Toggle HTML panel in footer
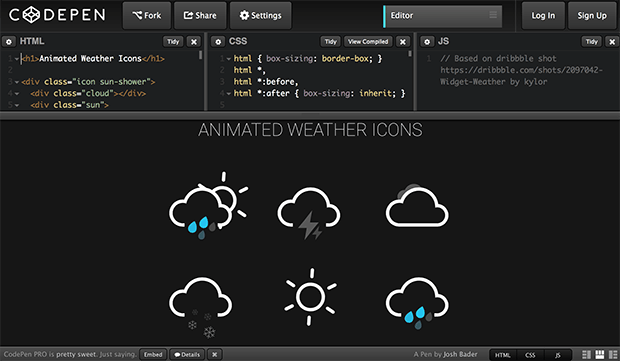The width and height of the screenshot is (620, 361). 503,355
